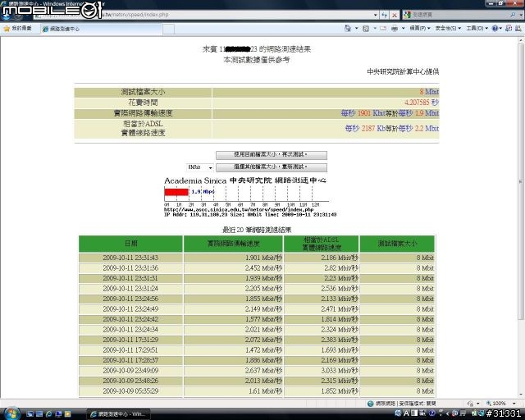This screenshot has width=525, height=420.
Task: Click Show Desktop in quick launch
Action: coord(30,414)
